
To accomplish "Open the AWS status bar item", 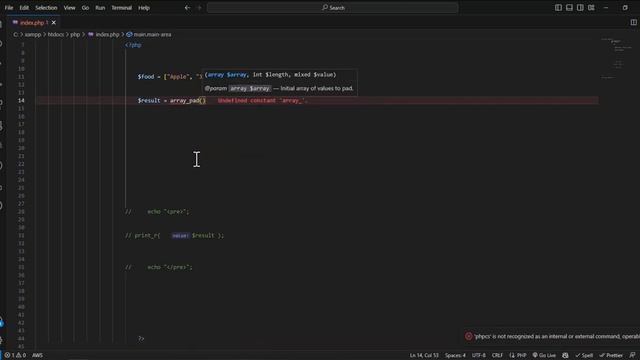I will click(x=37, y=355).
